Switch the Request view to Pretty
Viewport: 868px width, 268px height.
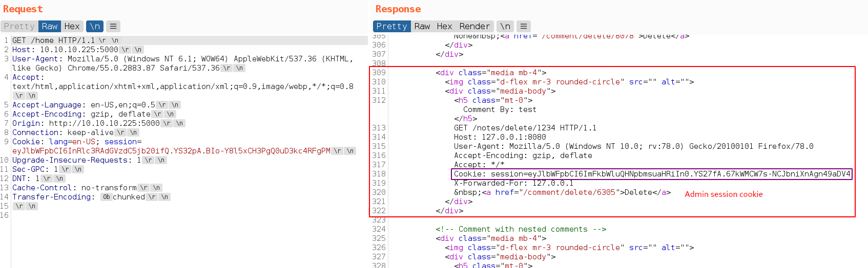tap(19, 26)
